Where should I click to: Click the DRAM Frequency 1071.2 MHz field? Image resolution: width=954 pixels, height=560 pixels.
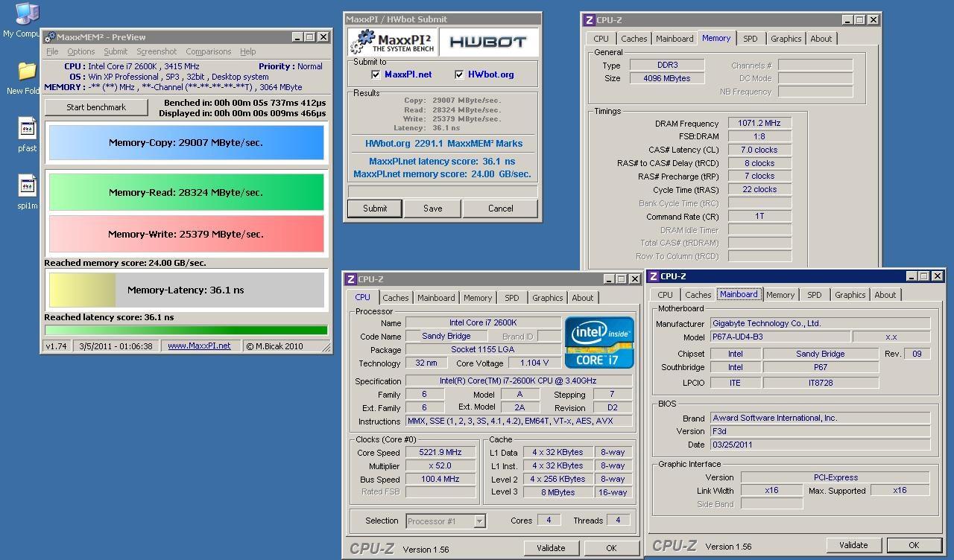click(759, 124)
